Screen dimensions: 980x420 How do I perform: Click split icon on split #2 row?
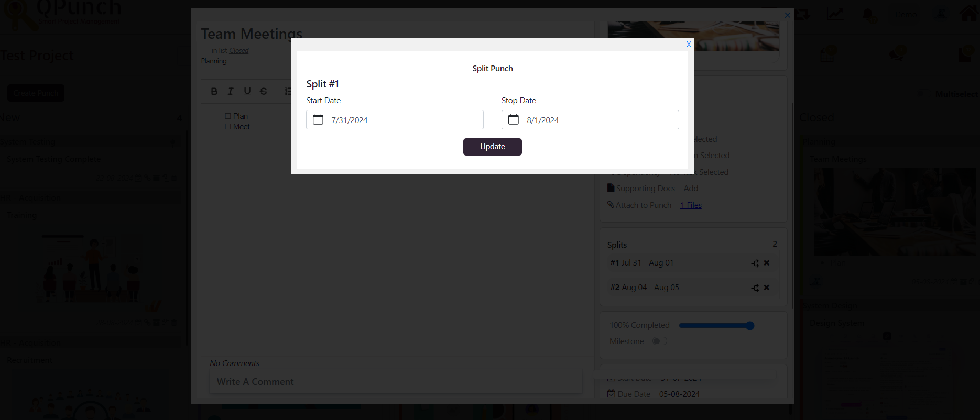click(755, 288)
